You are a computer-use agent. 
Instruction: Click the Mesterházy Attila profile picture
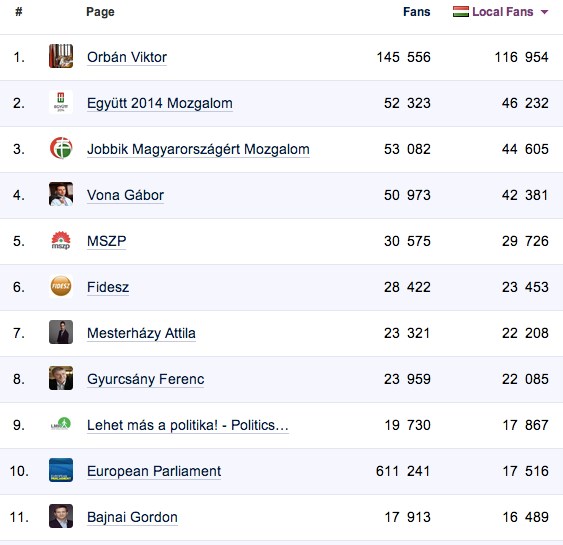pyautogui.click(x=61, y=332)
